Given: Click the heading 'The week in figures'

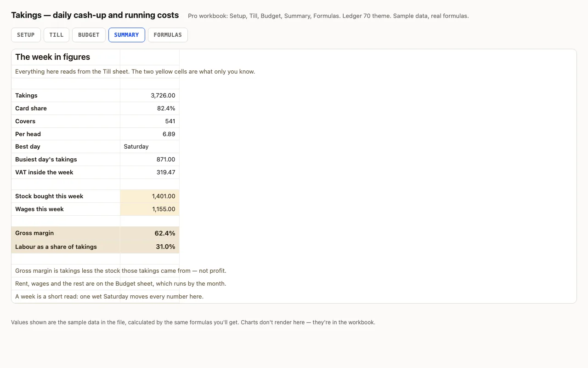Looking at the screenshot, I should click(52, 57).
